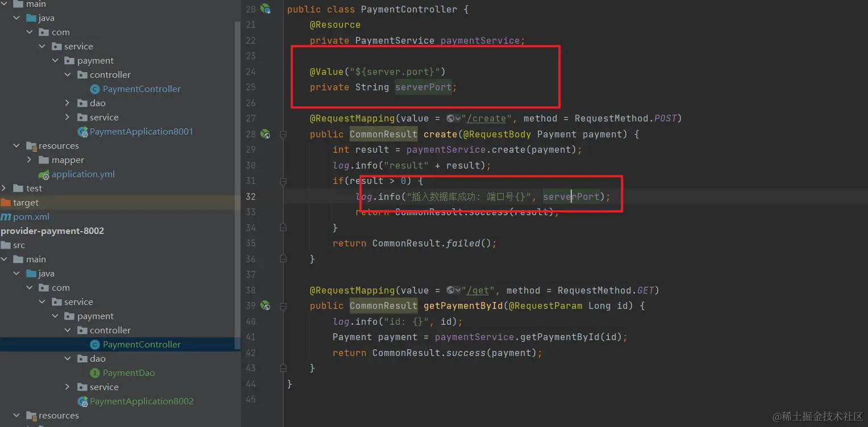Image resolution: width=868 pixels, height=427 pixels.
Task: Click the @RequestBody annotation
Action: tap(497, 134)
